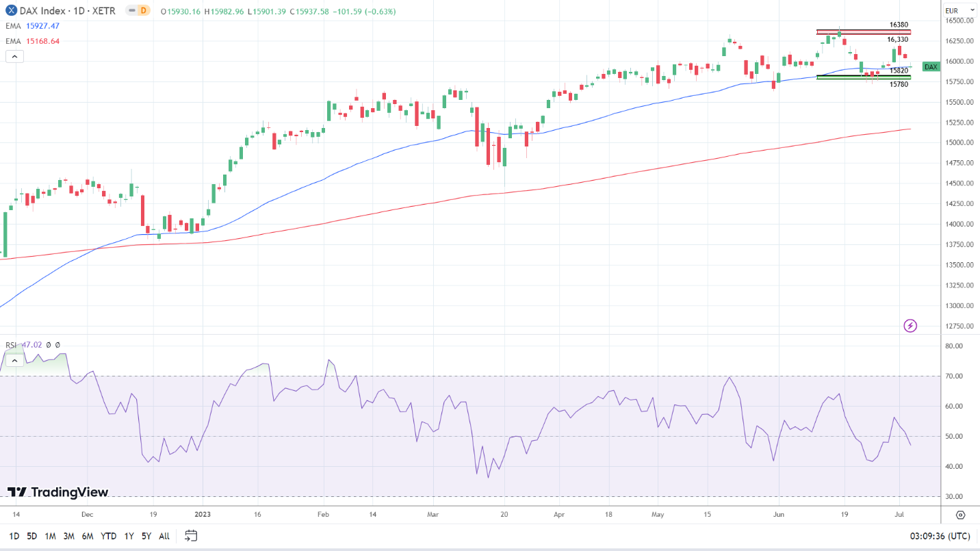
Task: Click the open value O15930.16 in header
Action: point(181,12)
